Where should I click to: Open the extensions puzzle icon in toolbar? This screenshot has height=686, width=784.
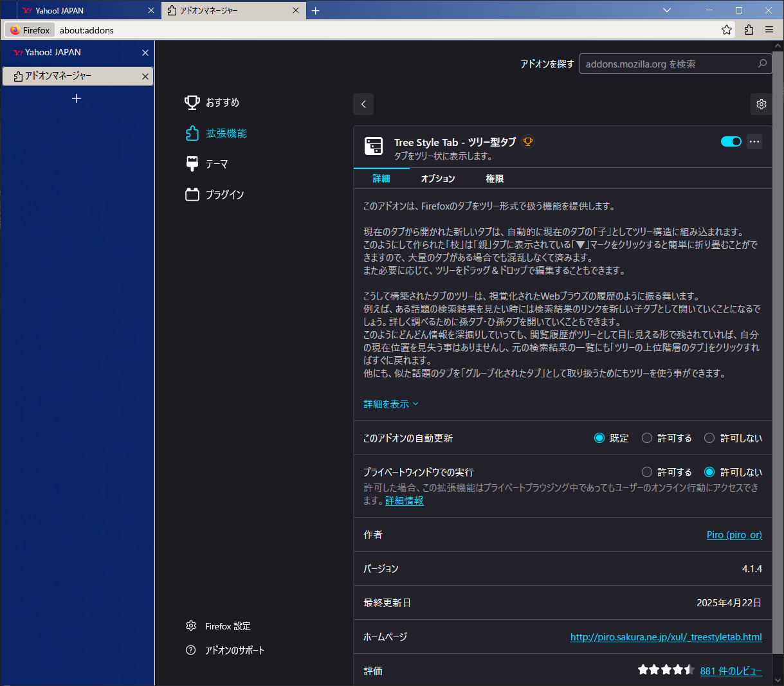[749, 30]
